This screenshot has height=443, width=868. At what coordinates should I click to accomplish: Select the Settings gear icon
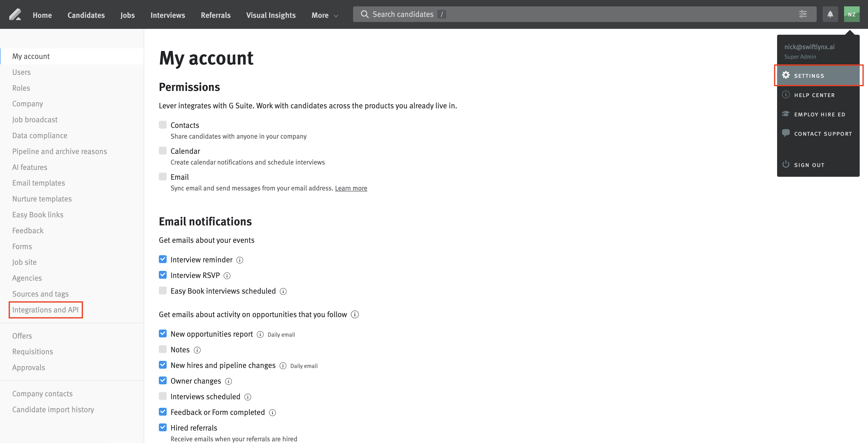click(x=786, y=75)
